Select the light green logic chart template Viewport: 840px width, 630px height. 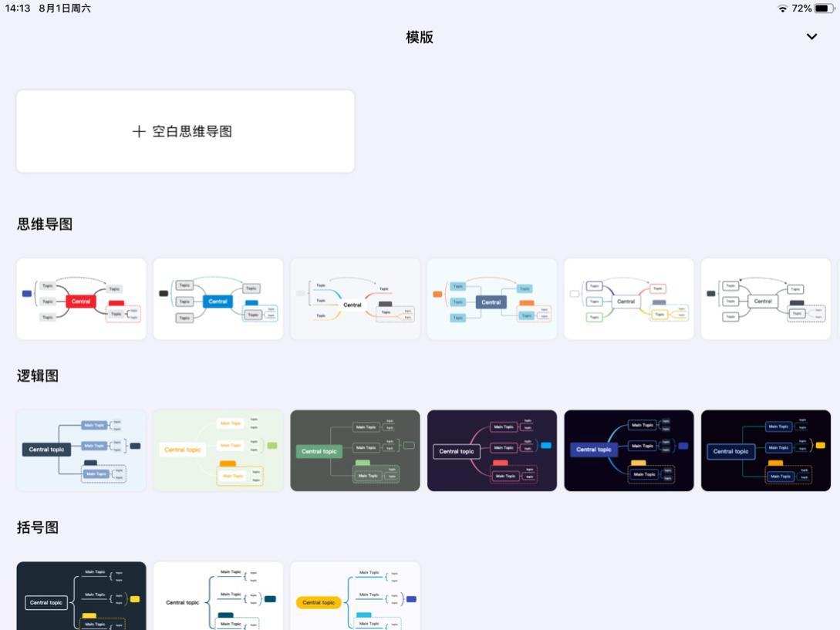coord(218,450)
